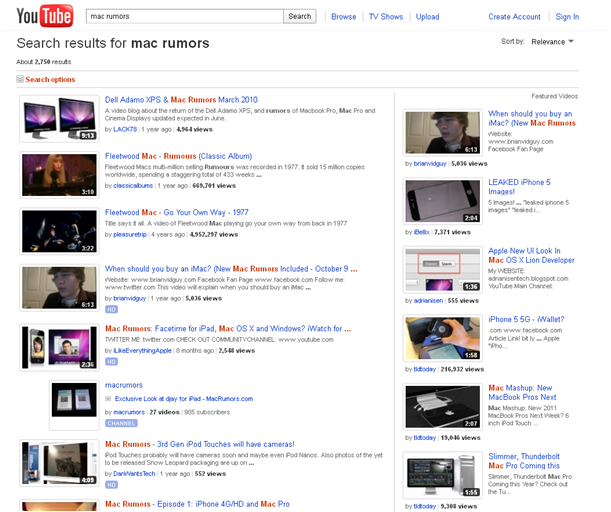Open the LACK78 channel link

(x=125, y=129)
